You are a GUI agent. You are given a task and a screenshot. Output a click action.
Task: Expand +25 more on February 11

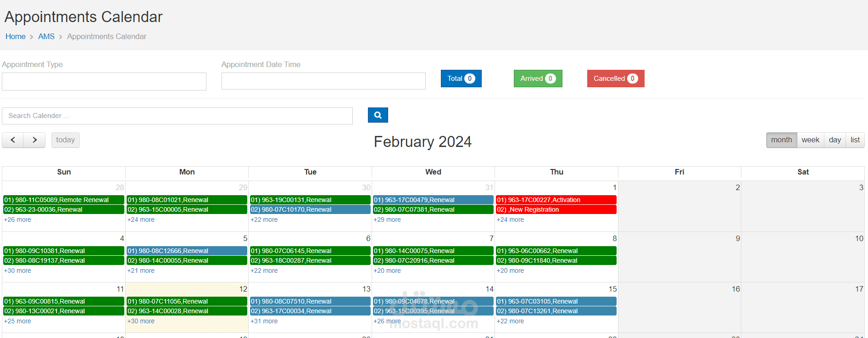pos(17,321)
